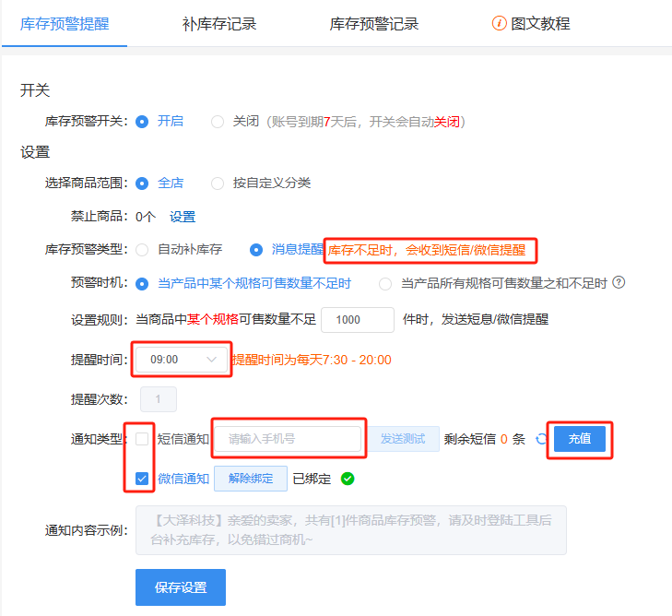The width and height of the screenshot is (672, 616).
Task: Click the 设置 link beside 禁止商品
Action: tap(183, 217)
